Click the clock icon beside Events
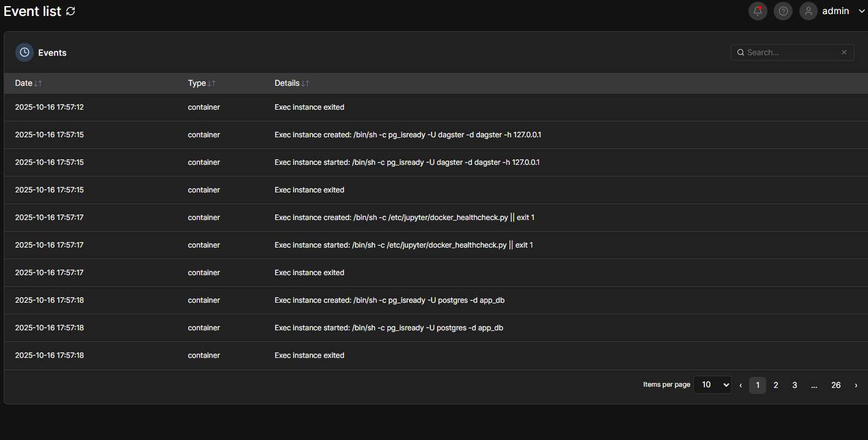Image resolution: width=868 pixels, height=440 pixels. click(x=25, y=53)
